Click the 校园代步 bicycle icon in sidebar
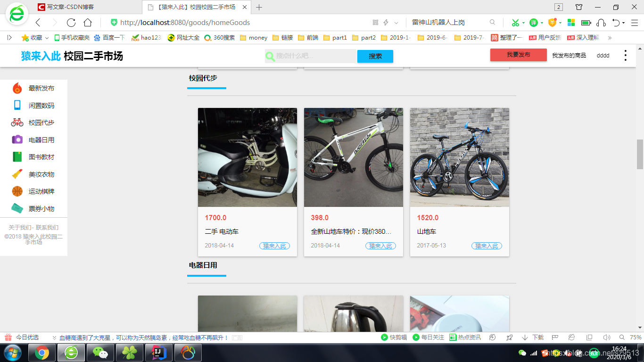The height and width of the screenshot is (362, 644). click(17, 123)
